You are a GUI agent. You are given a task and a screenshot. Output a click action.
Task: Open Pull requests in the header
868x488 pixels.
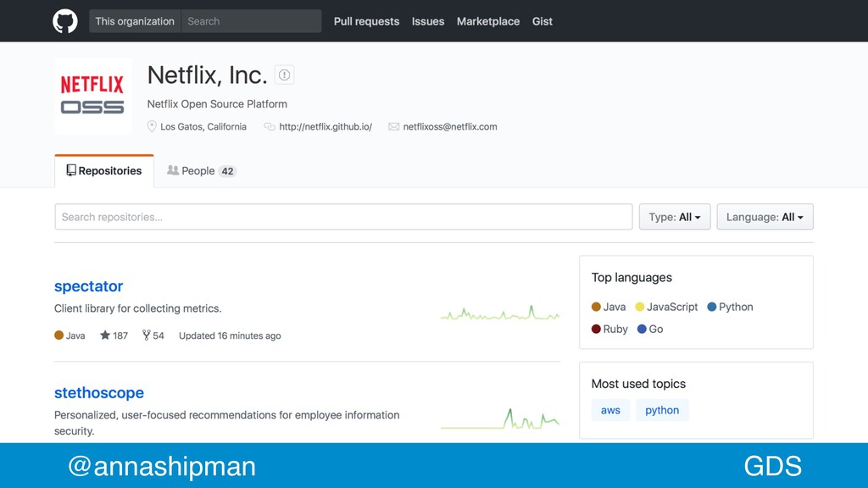[x=366, y=21]
